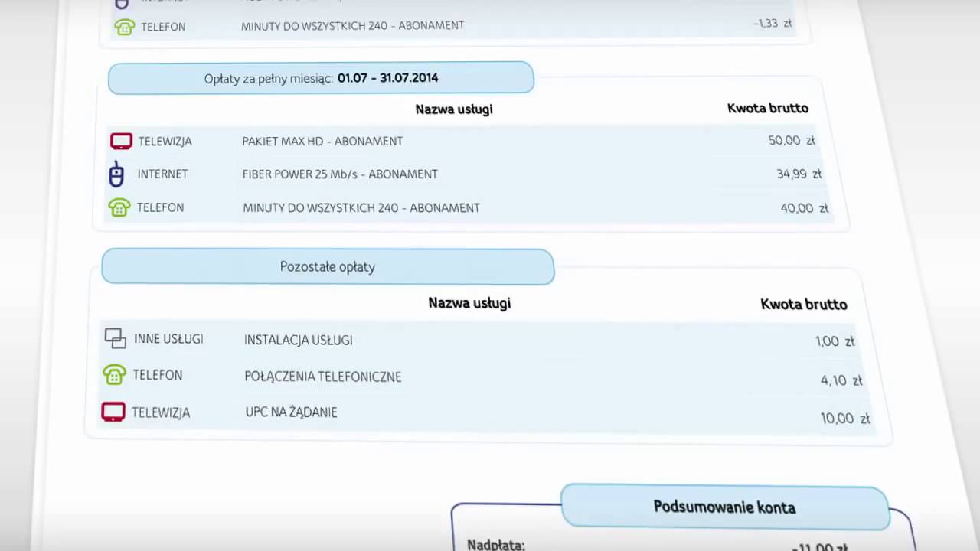Click the amount '4,10 zł'
This screenshot has height=551, width=980.
click(841, 380)
